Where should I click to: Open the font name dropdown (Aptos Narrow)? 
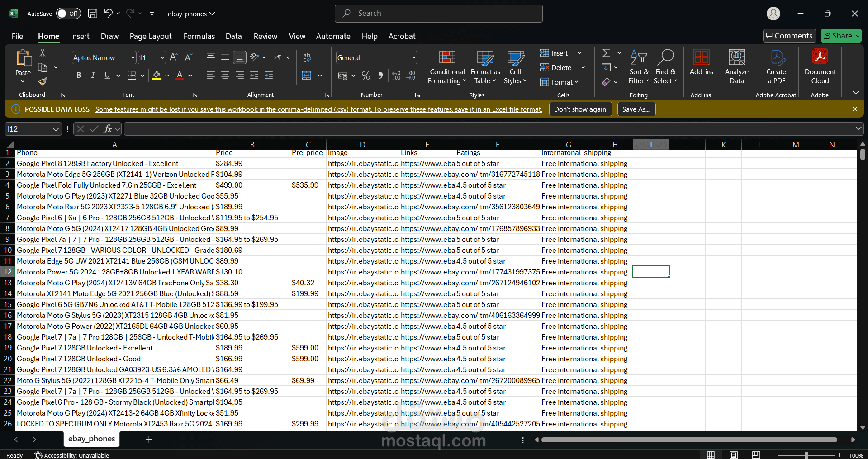(x=133, y=58)
